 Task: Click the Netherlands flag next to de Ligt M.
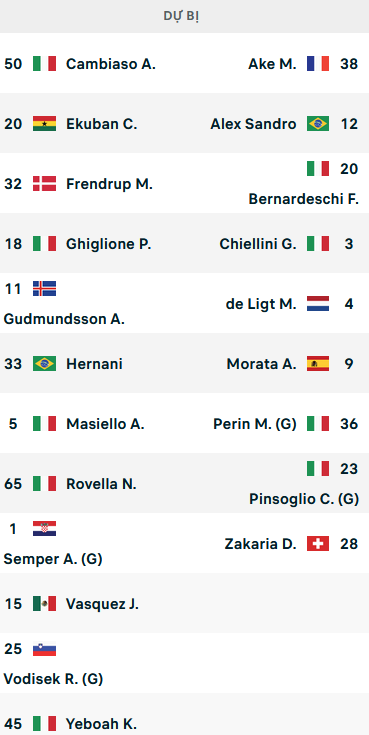(318, 304)
